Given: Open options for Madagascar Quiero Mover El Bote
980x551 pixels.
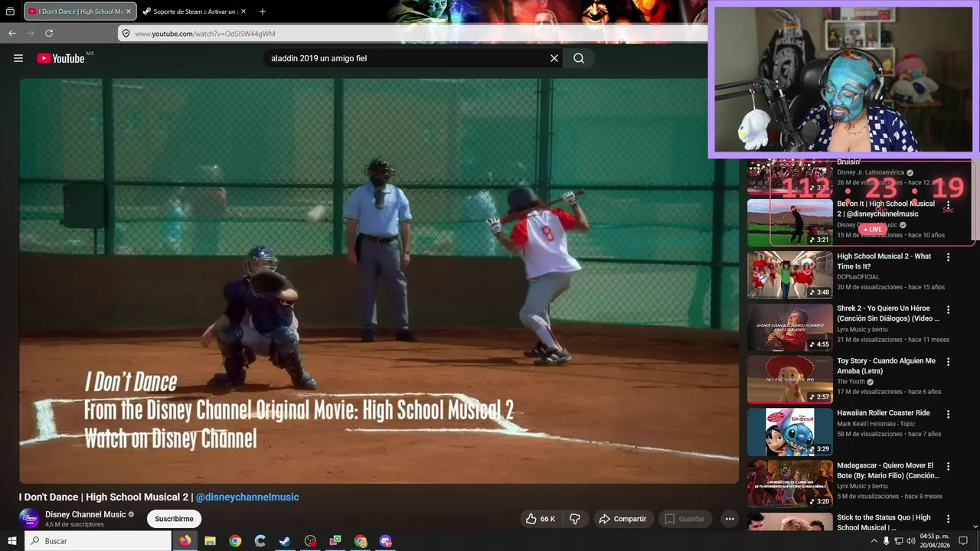Looking at the screenshot, I should click(949, 466).
